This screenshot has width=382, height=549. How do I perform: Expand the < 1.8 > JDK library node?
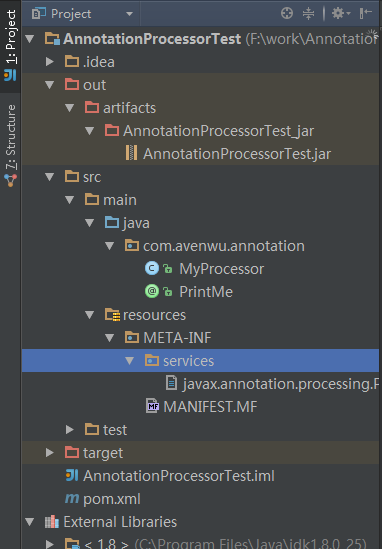click(x=50, y=544)
